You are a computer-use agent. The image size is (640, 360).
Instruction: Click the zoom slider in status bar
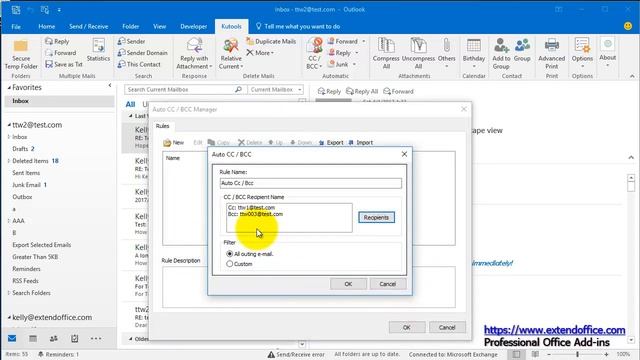pyautogui.click(x=577, y=354)
